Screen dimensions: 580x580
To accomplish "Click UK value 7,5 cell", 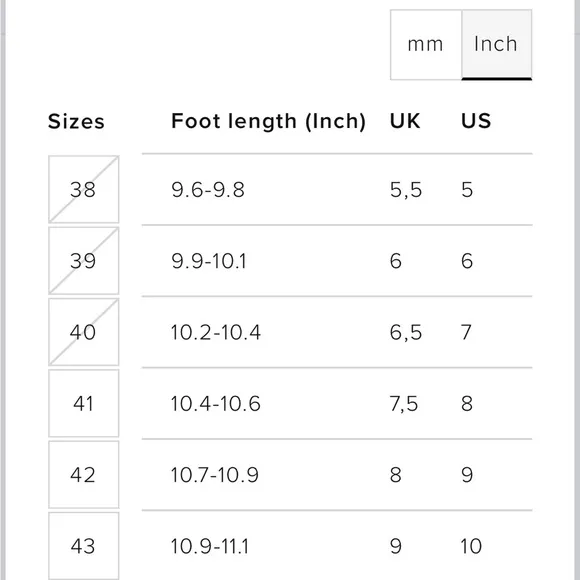I will click(404, 404).
